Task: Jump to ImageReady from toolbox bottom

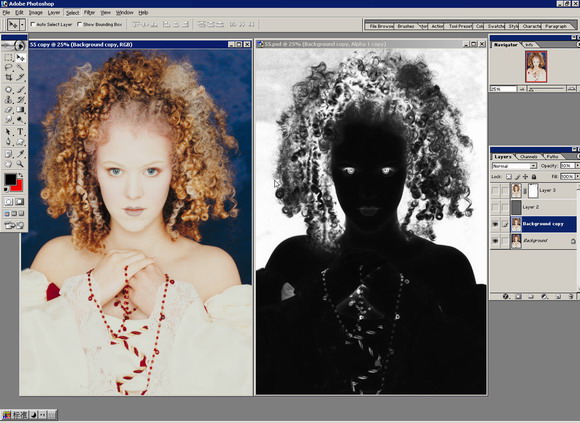Action: point(14,225)
